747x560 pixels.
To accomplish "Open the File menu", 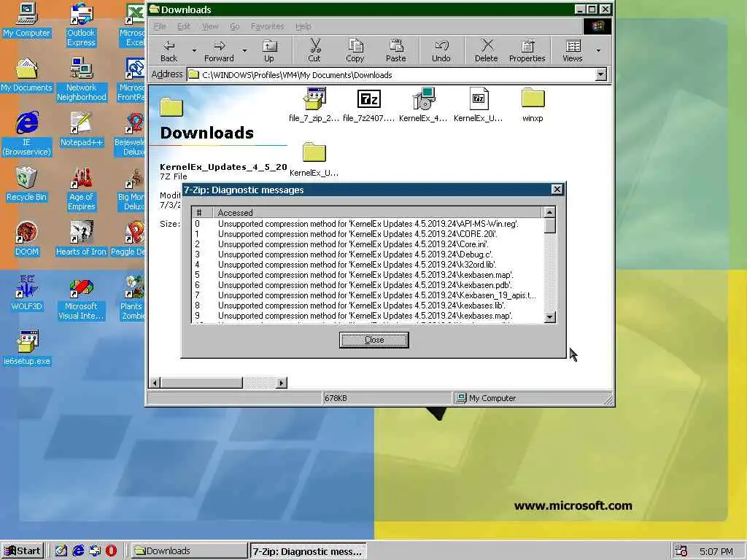I will point(160,26).
